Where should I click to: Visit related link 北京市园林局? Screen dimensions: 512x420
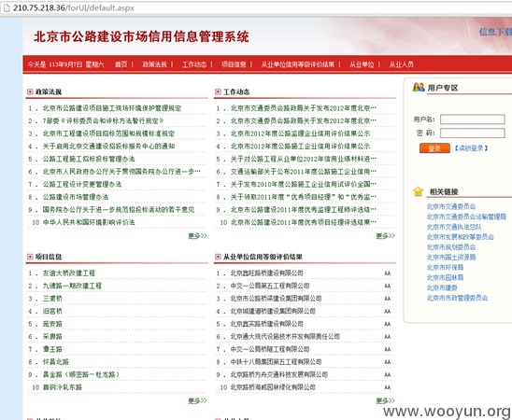pyautogui.click(x=445, y=277)
